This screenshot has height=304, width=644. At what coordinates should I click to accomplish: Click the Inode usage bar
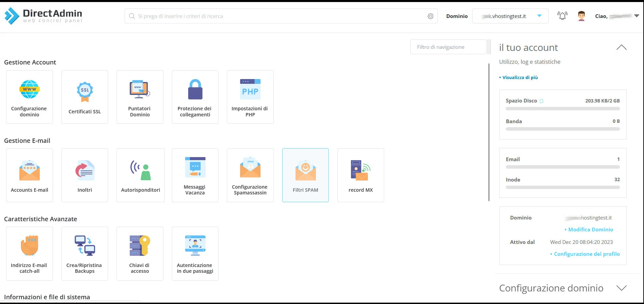click(563, 187)
